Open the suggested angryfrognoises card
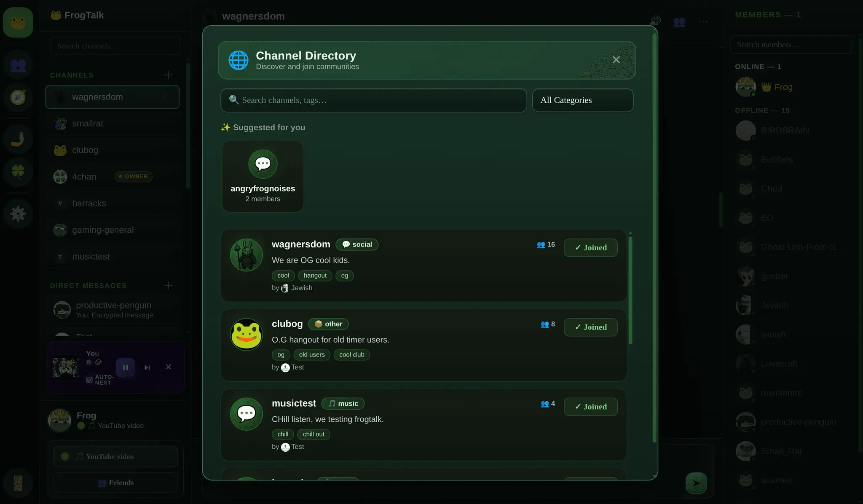 click(x=263, y=176)
